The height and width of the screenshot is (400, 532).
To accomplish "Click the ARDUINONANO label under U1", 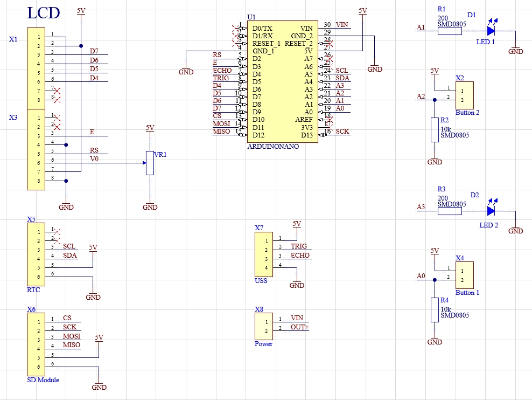I will tap(272, 146).
